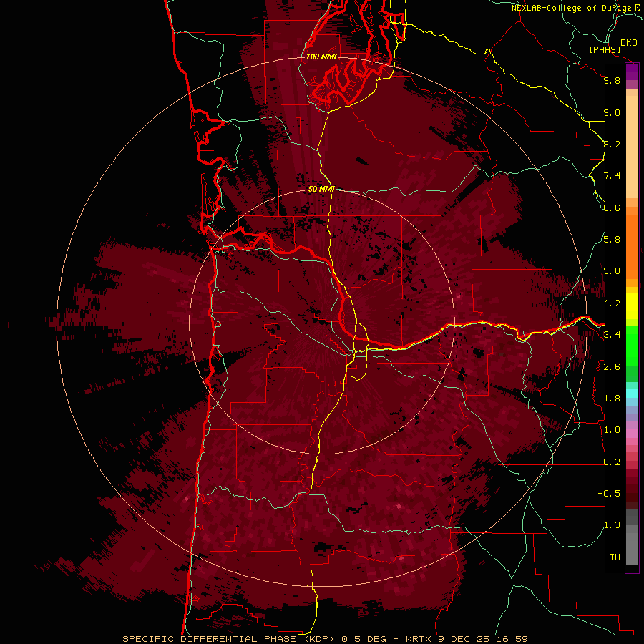Click the 5.0 value on color scale

612,271
